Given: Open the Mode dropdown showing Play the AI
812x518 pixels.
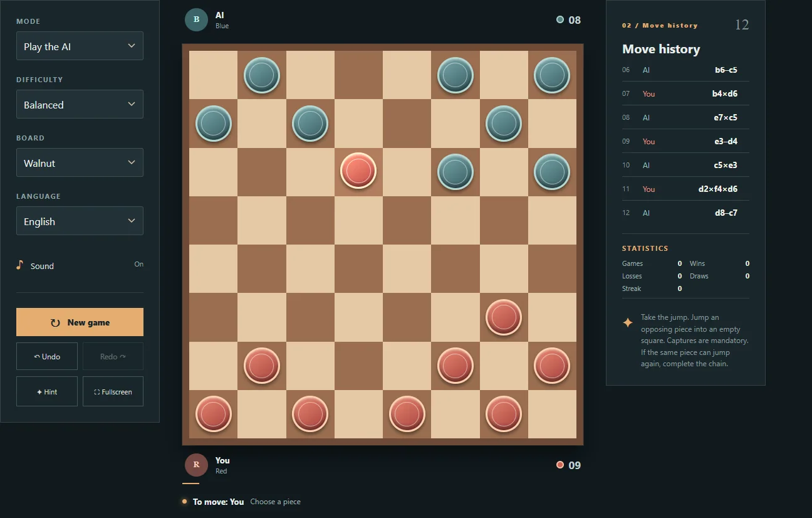Looking at the screenshot, I should [80, 46].
